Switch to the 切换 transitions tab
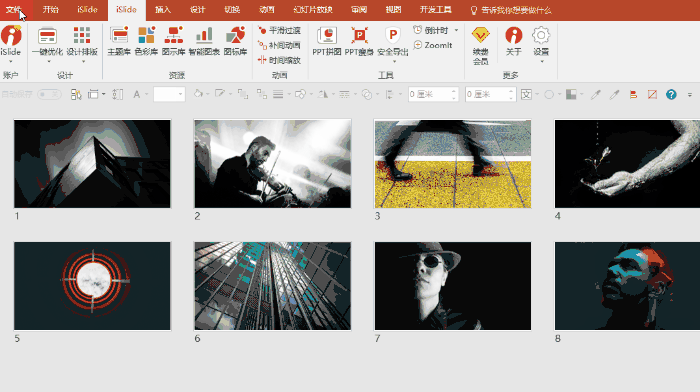Viewport: 700px width, 392px height. [x=232, y=10]
